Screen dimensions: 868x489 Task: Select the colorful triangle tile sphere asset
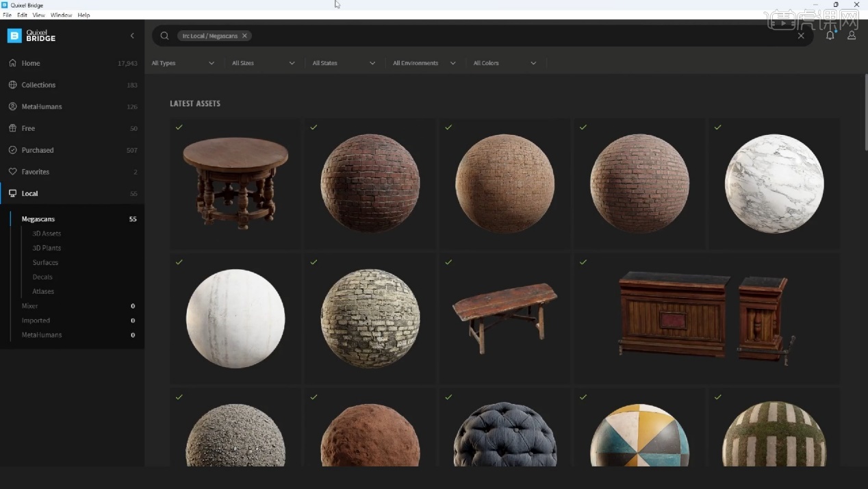[639, 427]
